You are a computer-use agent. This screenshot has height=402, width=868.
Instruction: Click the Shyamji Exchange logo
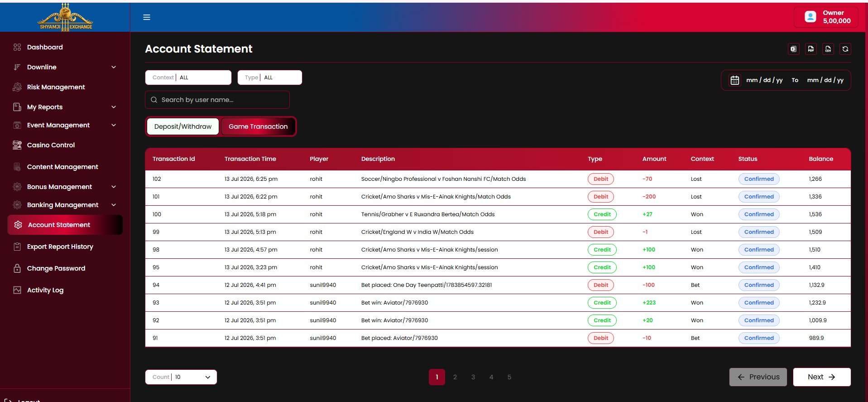(65, 17)
